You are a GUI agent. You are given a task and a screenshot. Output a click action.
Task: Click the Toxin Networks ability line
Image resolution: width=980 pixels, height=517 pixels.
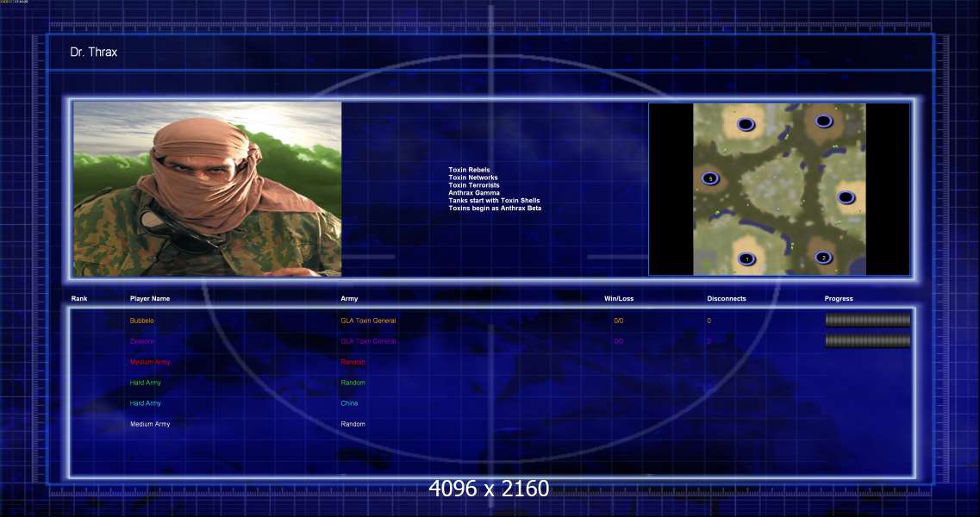pyautogui.click(x=473, y=178)
